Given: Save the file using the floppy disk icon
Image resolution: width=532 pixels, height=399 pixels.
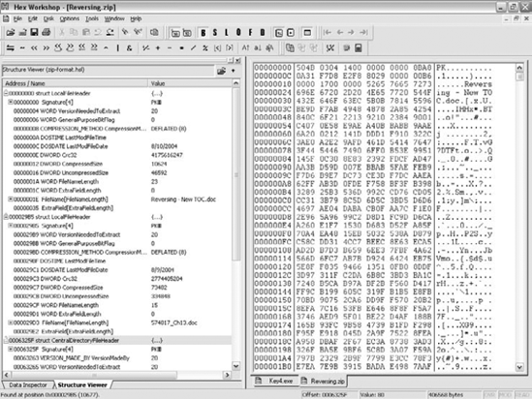Looking at the screenshot, I should coord(34,33).
